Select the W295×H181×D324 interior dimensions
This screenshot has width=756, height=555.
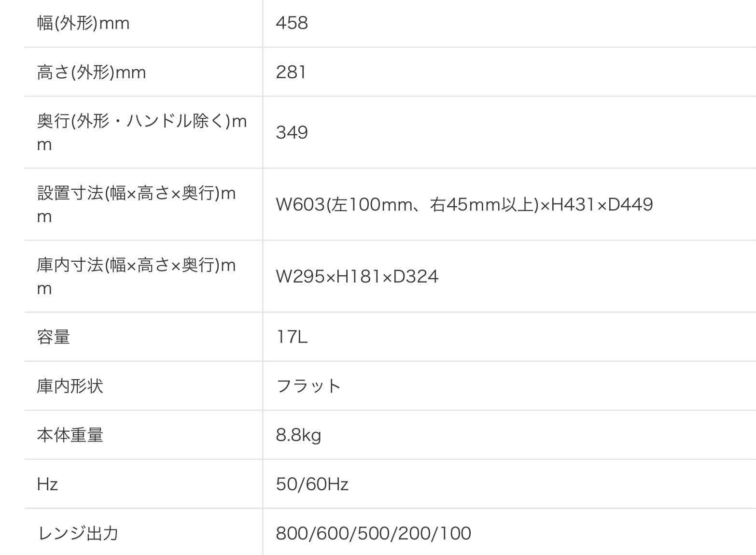point(357,276)
